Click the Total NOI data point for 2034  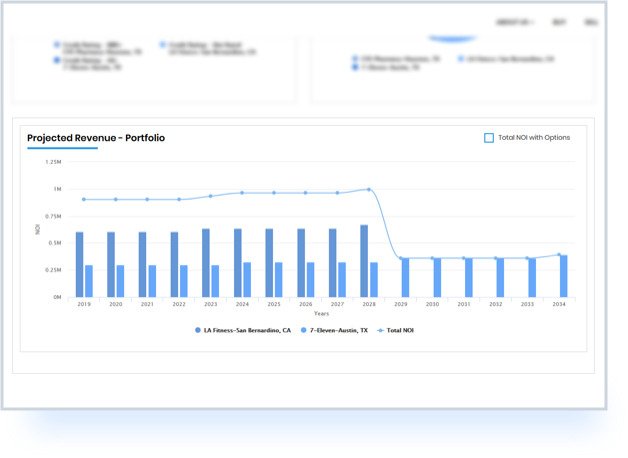559,254
